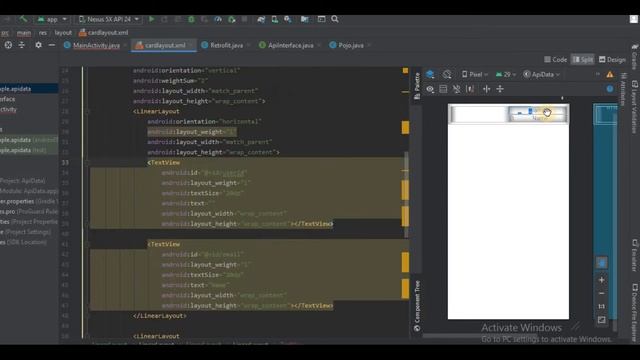Open the Nexus 5X API 24 device dropdown
This screenshot has height=360, width=640.
pyautogui.click(x=109, y=19)
